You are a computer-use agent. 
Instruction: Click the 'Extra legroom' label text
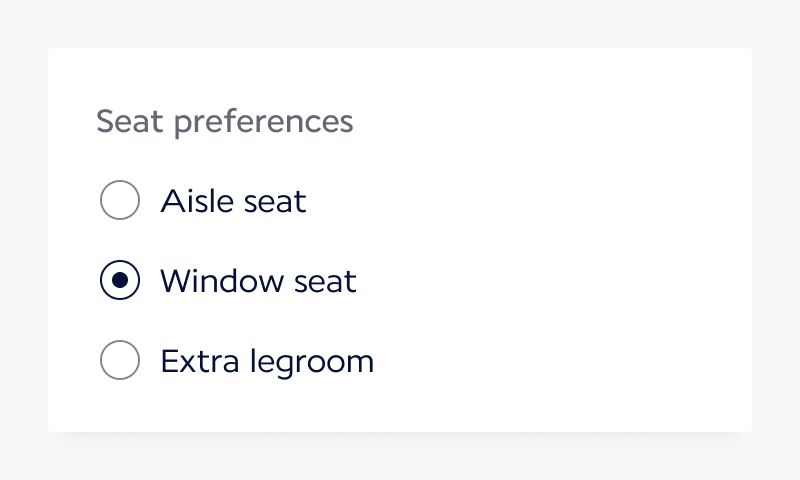267,361
